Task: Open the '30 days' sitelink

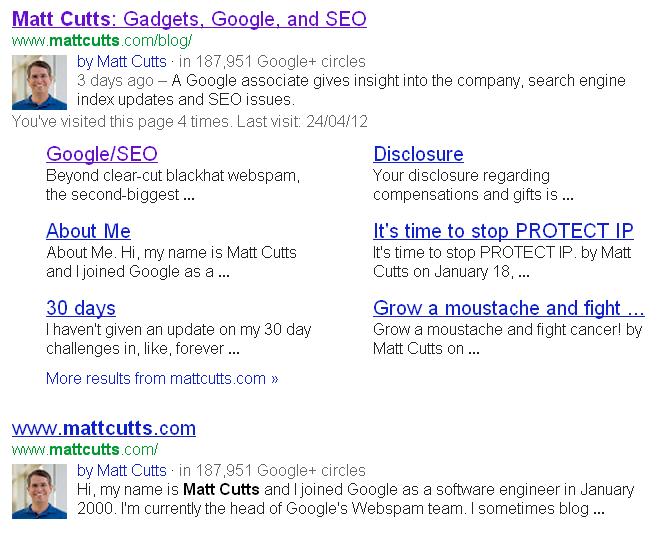Action: [x=80, y=308]
